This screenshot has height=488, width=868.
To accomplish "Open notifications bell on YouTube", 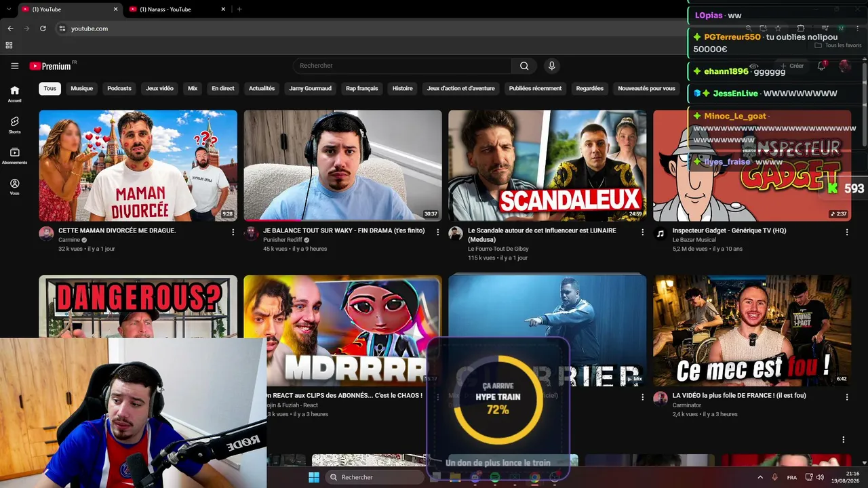I will pyautogui.click(x=821, y=66).
